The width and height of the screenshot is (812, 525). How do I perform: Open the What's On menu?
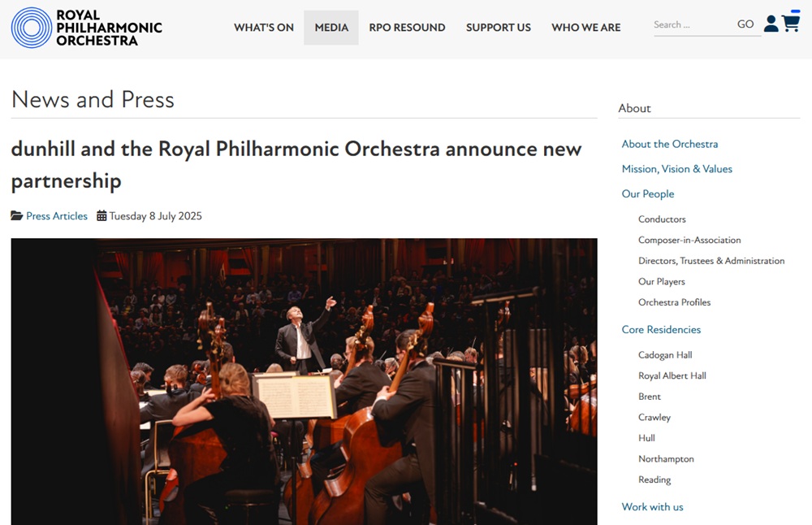click(x=264, y=28)
